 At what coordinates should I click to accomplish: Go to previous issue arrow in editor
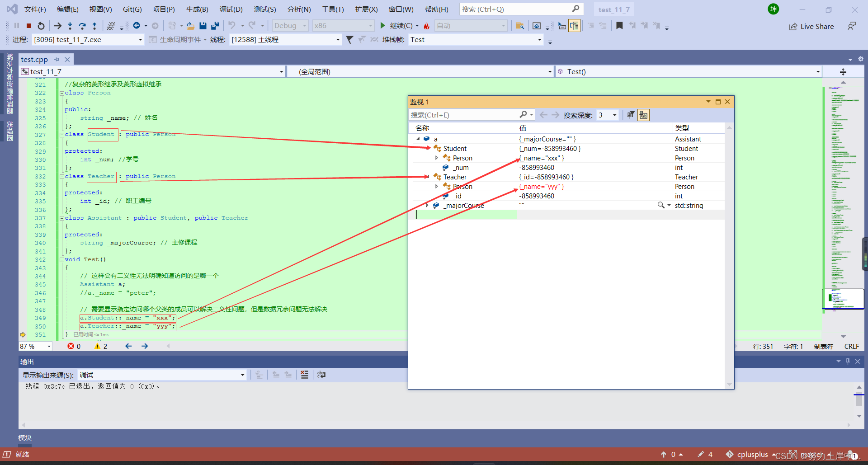128,346
